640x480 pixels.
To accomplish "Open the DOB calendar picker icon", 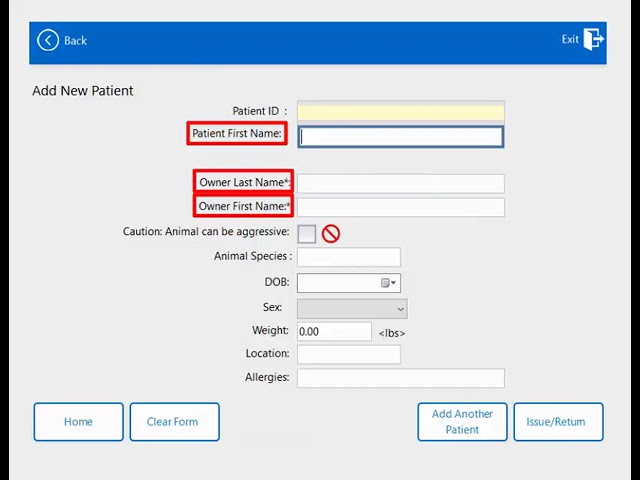I will [388, 283].
